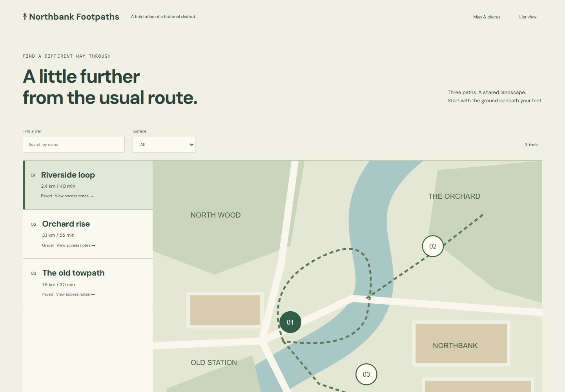The height and width of the screenshot is (392, 565).
Task: Click the "Surface" filter label
Action: [x=139, y=131]
